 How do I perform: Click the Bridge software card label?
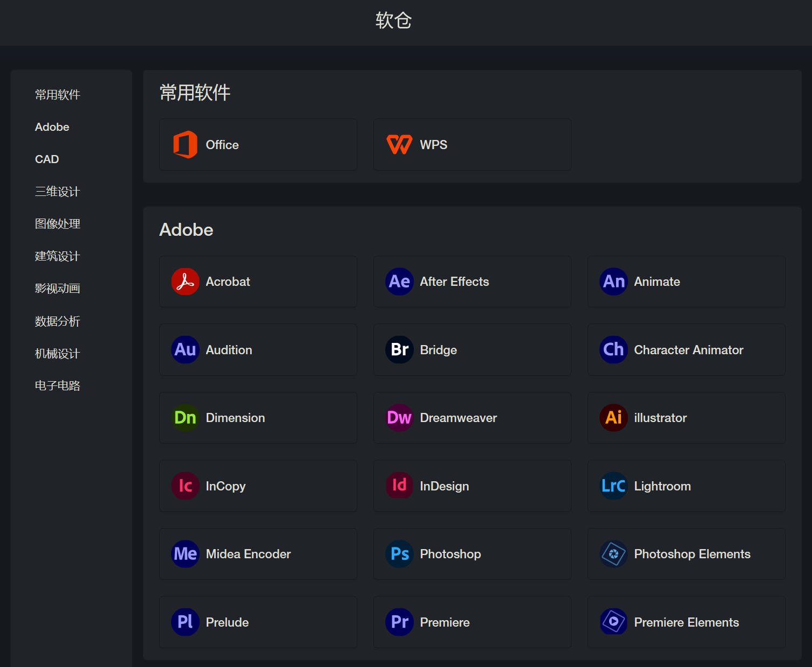pos(438,350)
